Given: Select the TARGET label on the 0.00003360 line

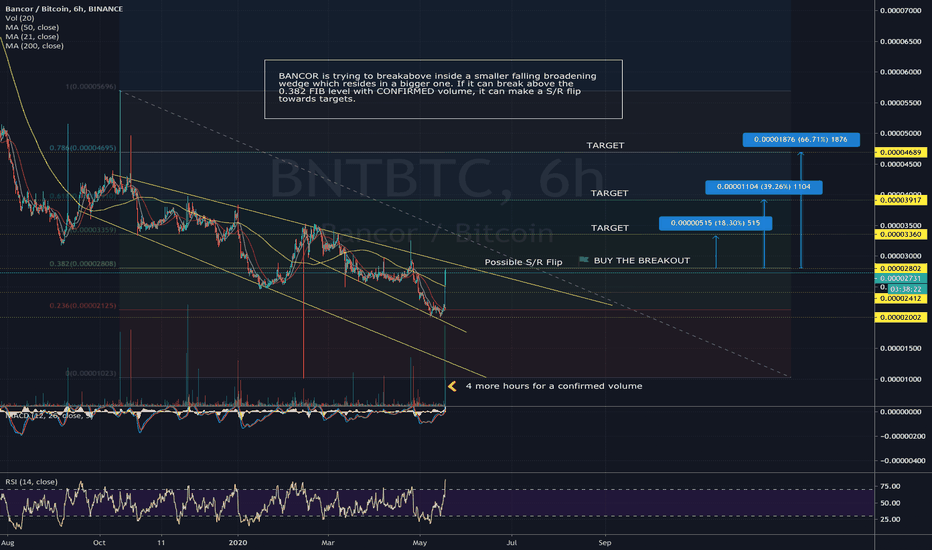Looking at the screenshot, I should (609, 228).
